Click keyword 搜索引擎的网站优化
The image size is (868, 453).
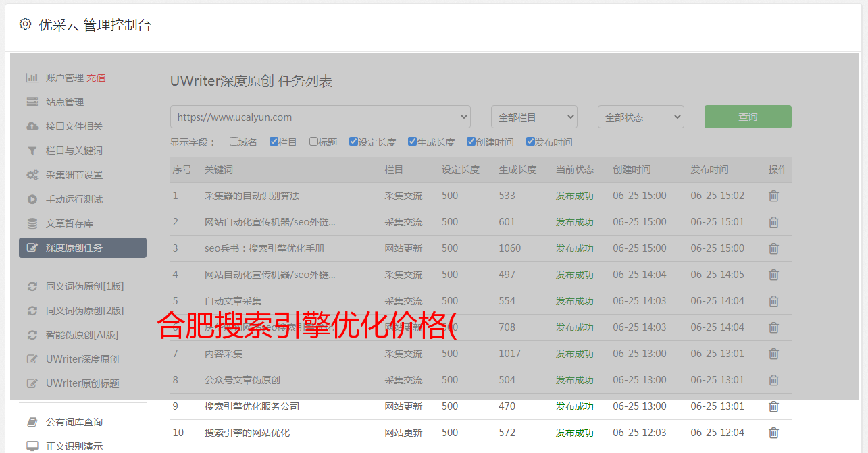point(247,433)
